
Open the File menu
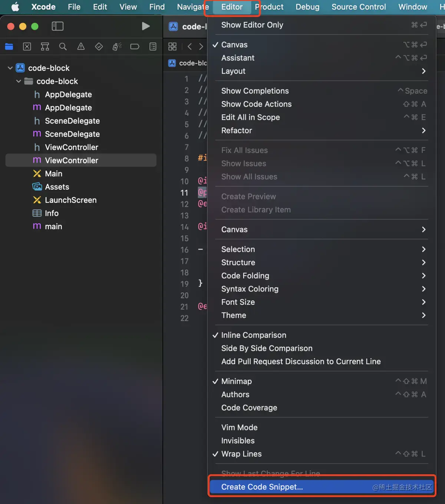(74, 7)
